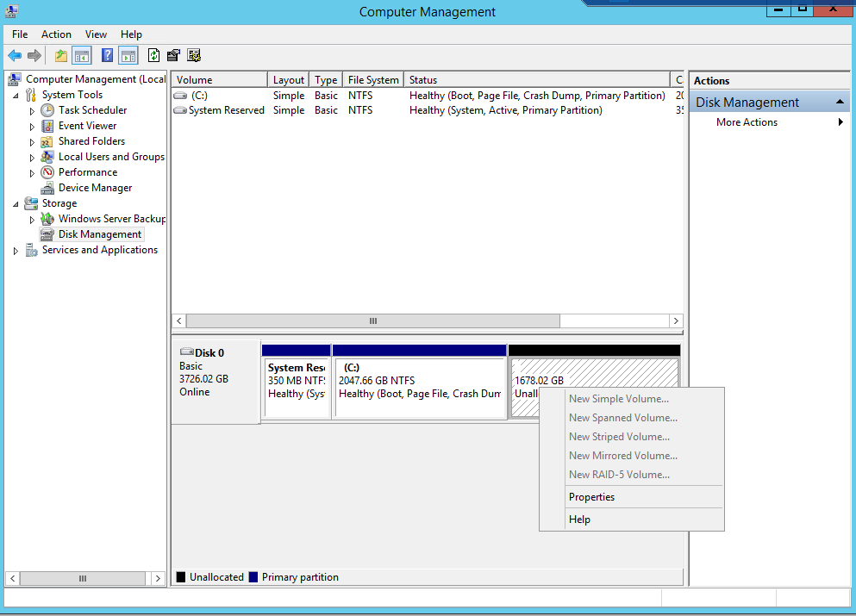The image size is (856, 616).
Task: Click console tree scroll right arrow
Action: point(158,578)
